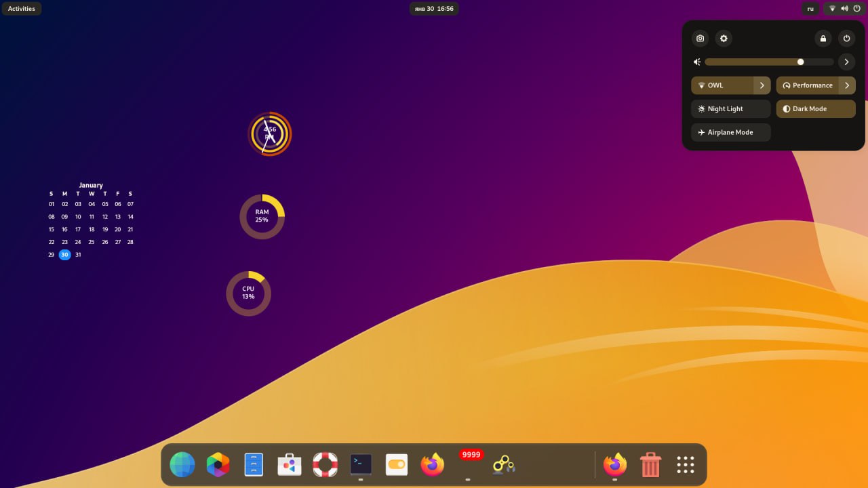Open the date and calendar menu

[x=434, y=8]
